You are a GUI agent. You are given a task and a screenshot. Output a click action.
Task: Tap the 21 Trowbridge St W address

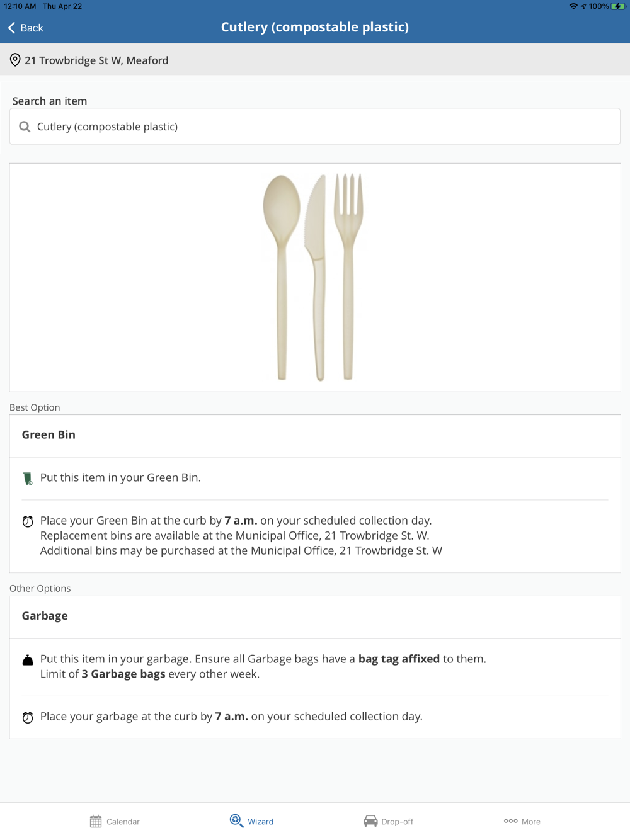pyautogui.click(x=96, y=60)
